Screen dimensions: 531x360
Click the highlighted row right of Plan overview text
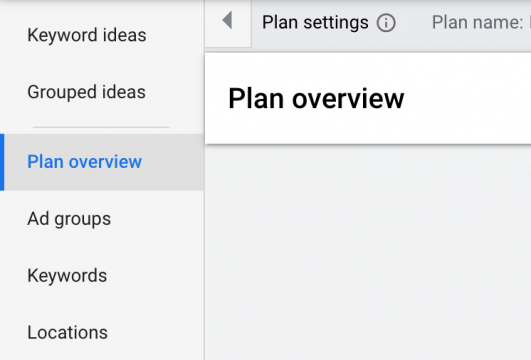173,162
